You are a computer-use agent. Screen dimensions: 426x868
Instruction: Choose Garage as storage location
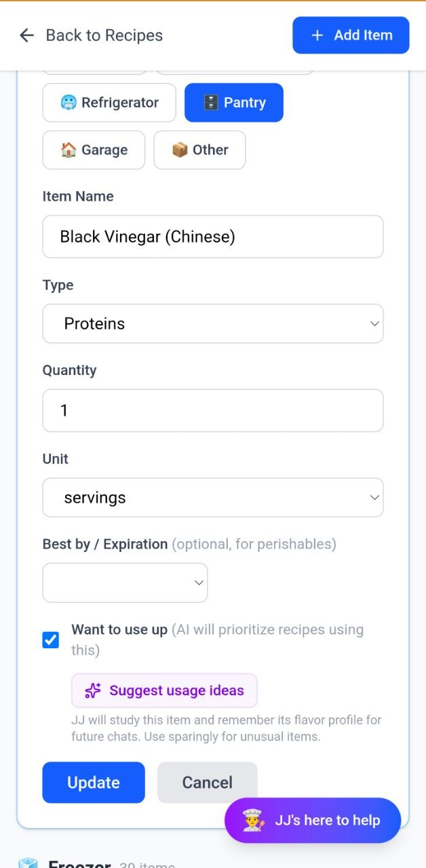pyautogui.click(x=94, y=150)
